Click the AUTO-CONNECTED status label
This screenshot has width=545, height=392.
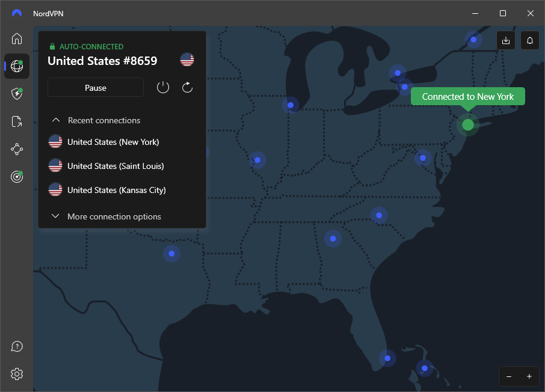click(x=91, y=46)
